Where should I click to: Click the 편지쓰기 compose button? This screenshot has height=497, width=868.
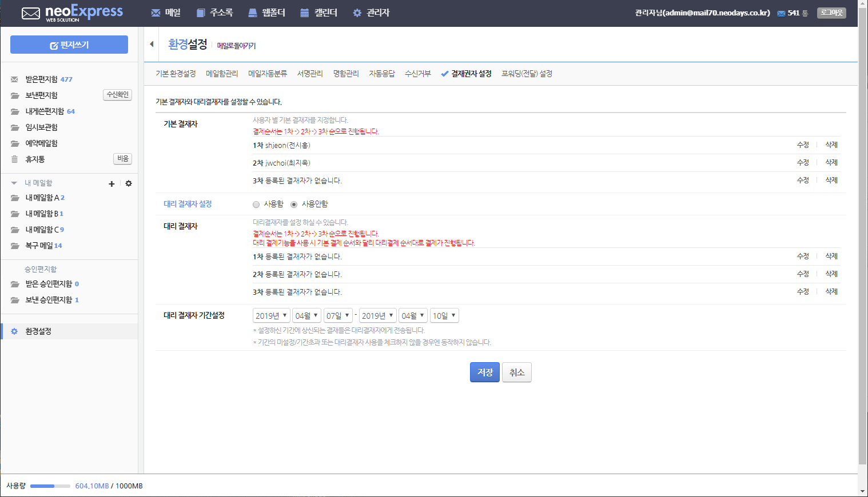click(x=69, y=45)
